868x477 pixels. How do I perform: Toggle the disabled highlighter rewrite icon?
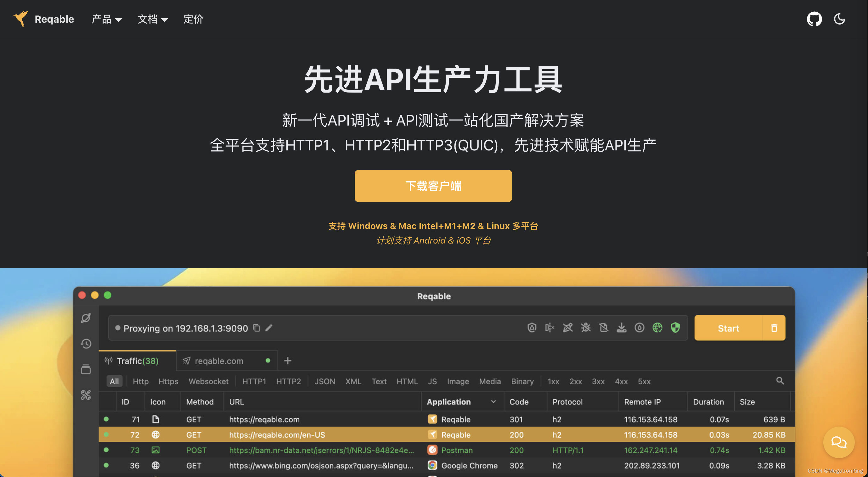(568, 328)
